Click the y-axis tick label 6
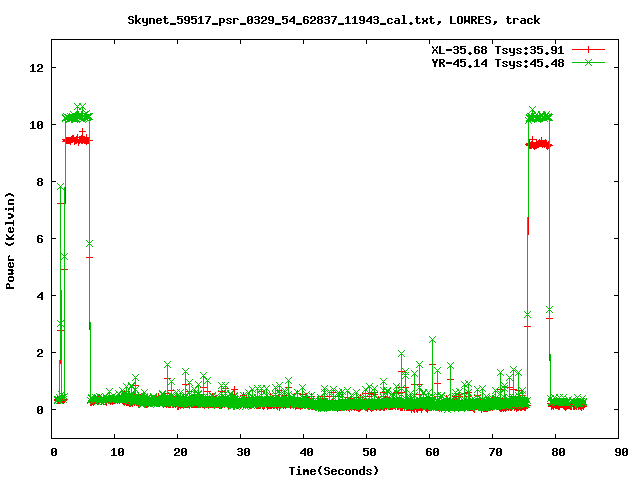 point(40,239)
